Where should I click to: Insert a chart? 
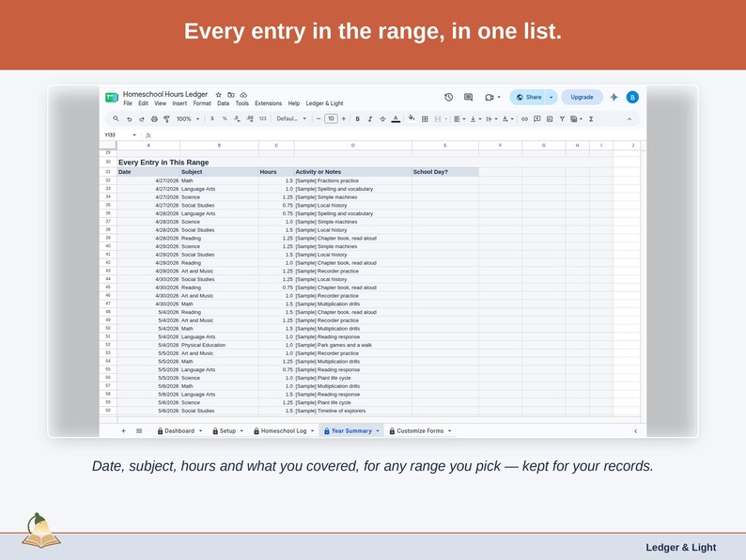tap(550, 119)
